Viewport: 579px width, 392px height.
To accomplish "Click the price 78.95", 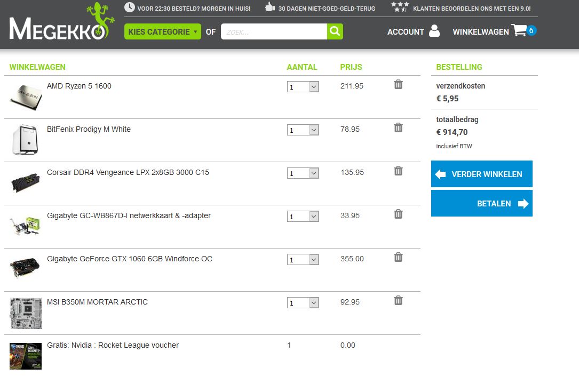I will click(x=350, y=129).
